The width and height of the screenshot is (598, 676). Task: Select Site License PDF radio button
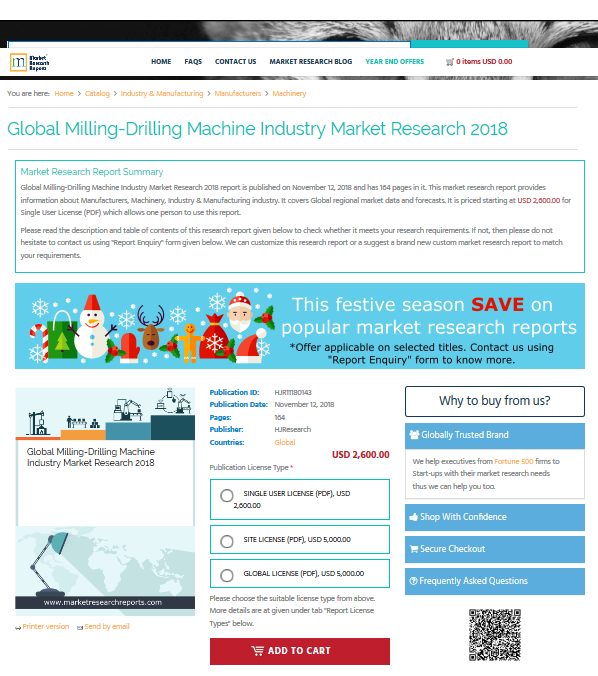click(x=227, y=541)
